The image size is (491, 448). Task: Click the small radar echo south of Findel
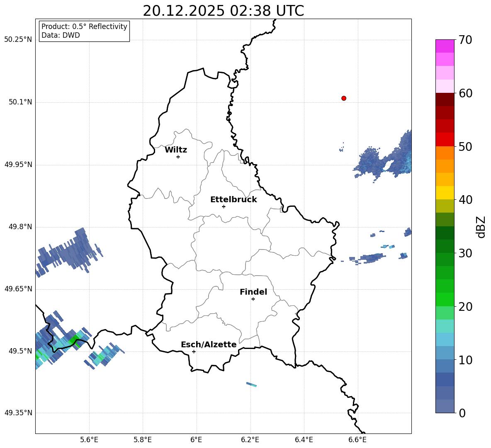coord(251,385)
